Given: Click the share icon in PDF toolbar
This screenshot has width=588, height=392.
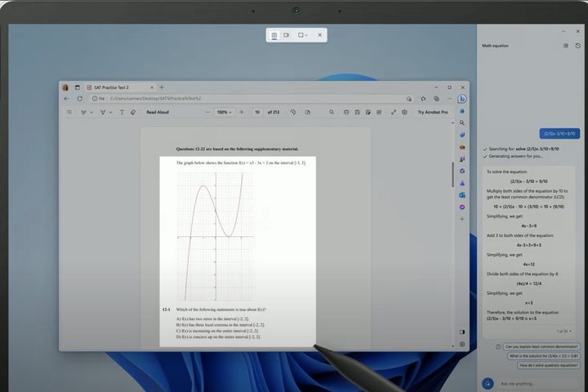Looking at the screenshot, I should point(379,112).
